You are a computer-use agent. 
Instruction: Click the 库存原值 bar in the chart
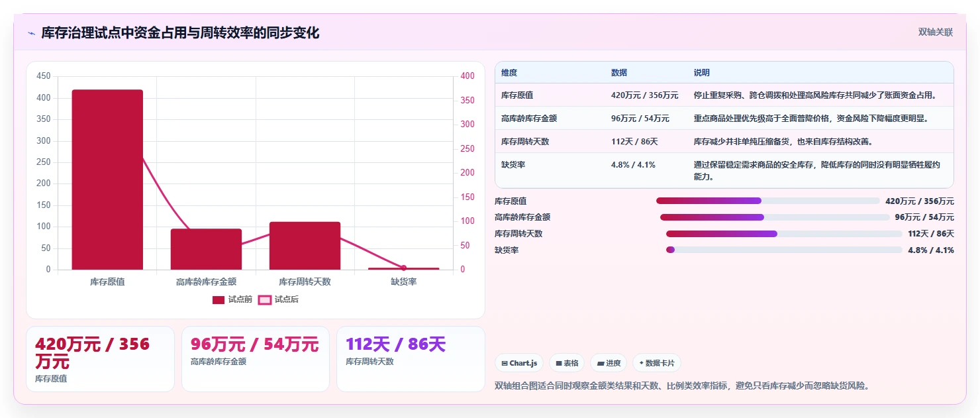coord(107,180)
